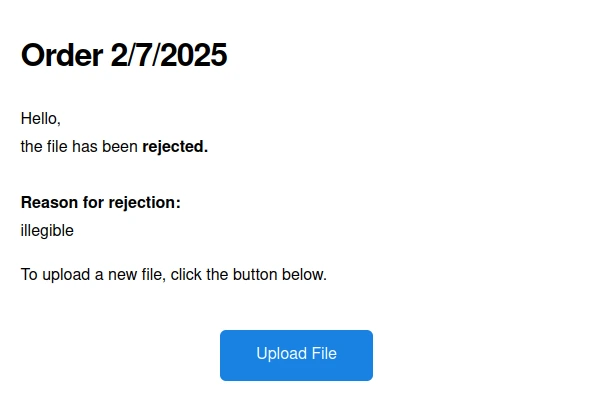593x409 pixels.
Task: Click the blue Upload File button
Action: (x=296, y=355)
